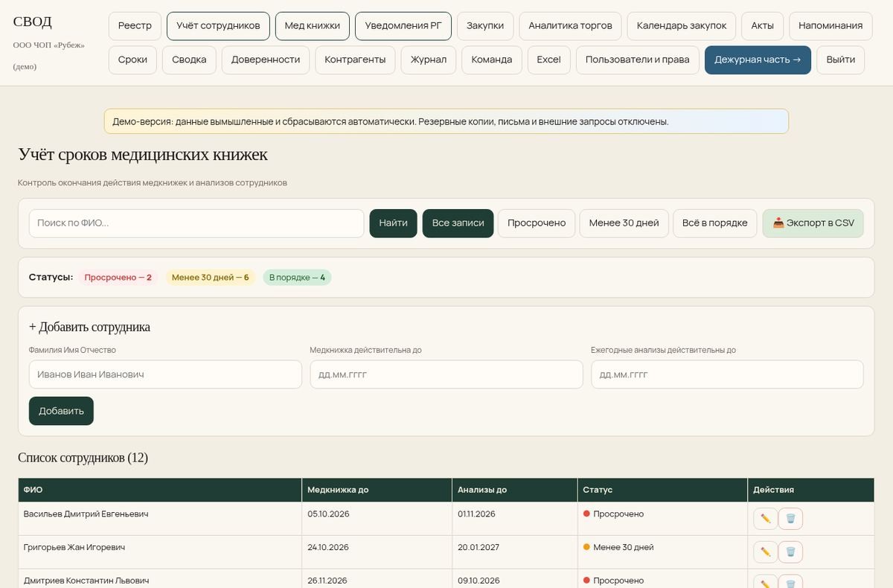Delete Григорьев Жан Игоревич with trash icon
The width and height of the screenshot is (893, 588).
[790, 552]
